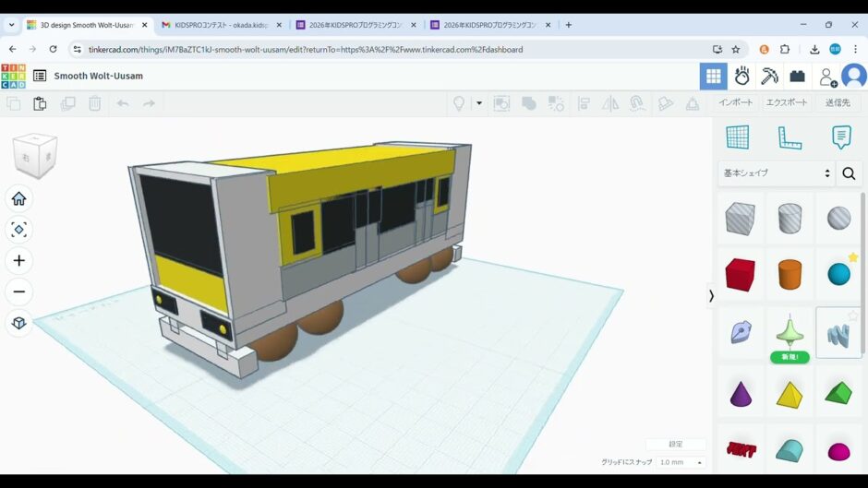The height and width of the screenshot is (488, 868).
Task: Search shapes with the magnifier icon
Action: point(849,173)
